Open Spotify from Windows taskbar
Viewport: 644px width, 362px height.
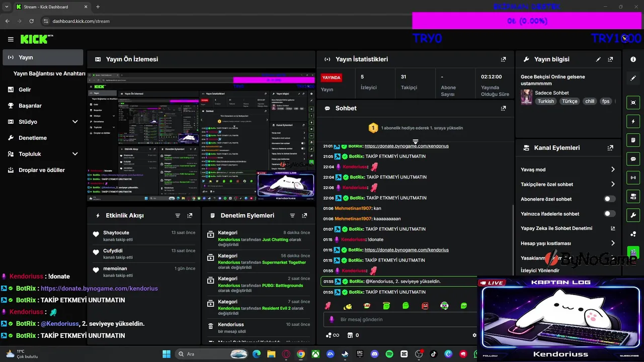click(x=389, y=354)
